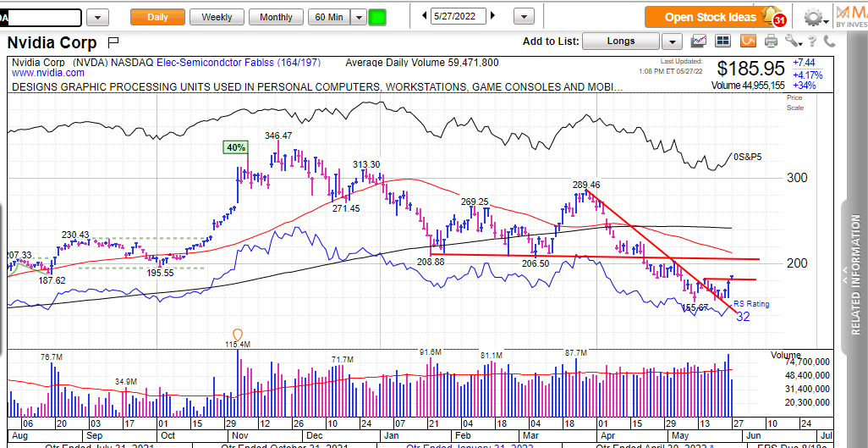868x448 pixels.
Task: Click the 0S&P5 index line label
Action: (x=747, y=157)
